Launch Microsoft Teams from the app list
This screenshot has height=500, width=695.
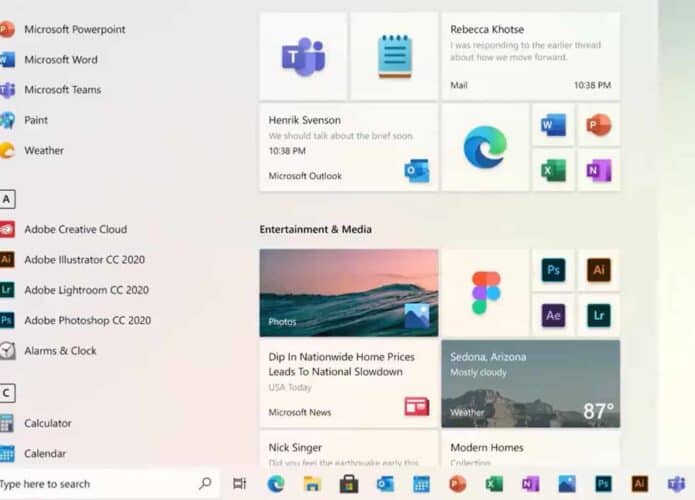tap(51, 90)
